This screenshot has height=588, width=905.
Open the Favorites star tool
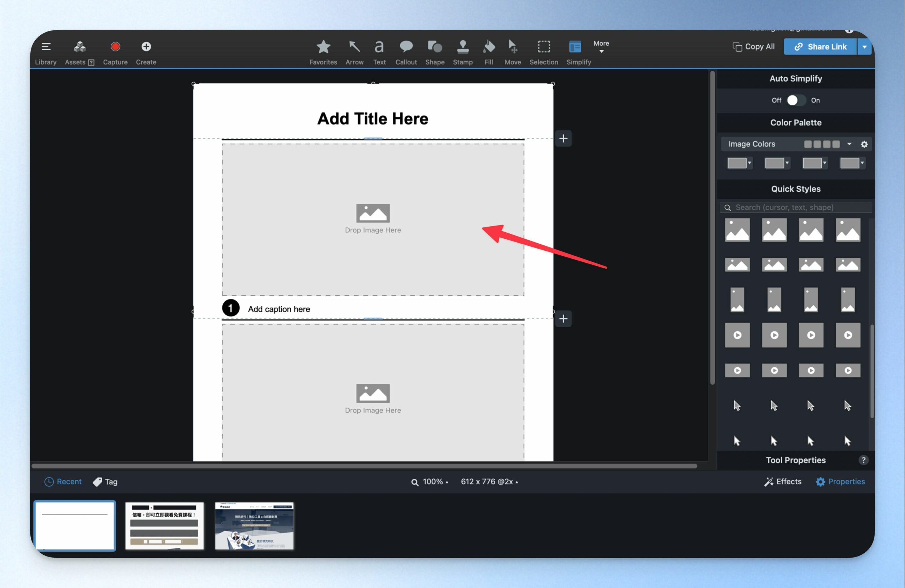click(323, 52)
